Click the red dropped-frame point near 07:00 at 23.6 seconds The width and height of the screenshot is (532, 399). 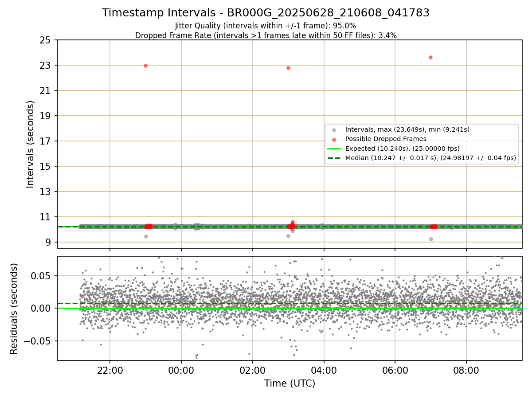430,57
